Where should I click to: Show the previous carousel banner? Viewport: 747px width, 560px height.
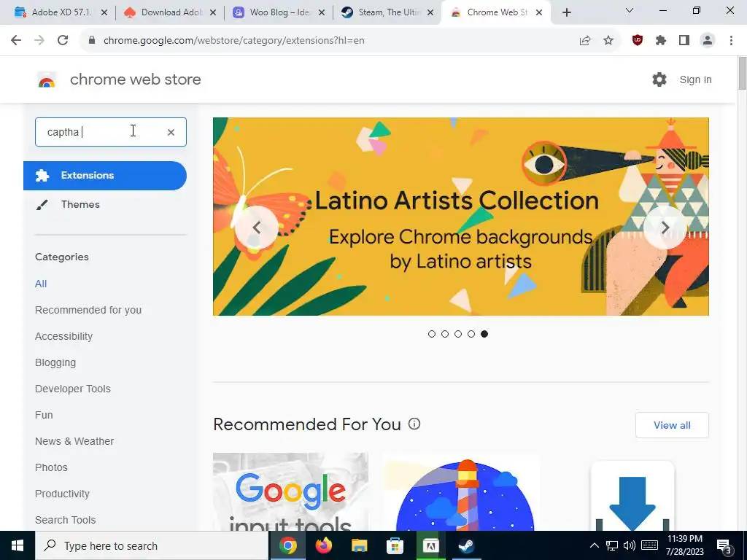[x=256, y=227]
